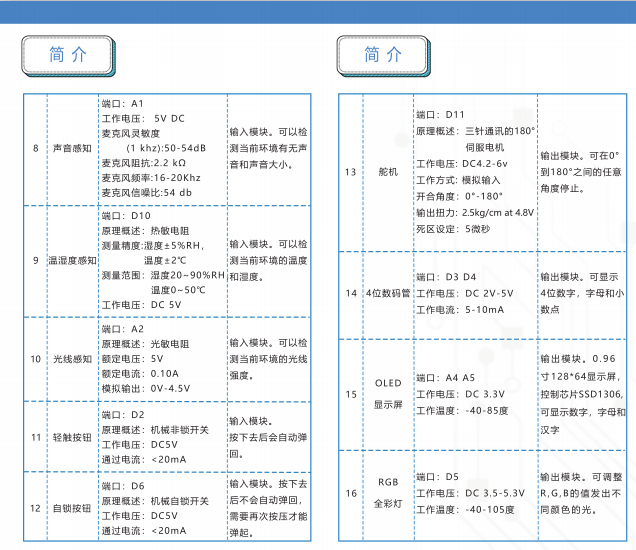Click row number 10
Screen dimensions: 636x550
click(36, 359)
